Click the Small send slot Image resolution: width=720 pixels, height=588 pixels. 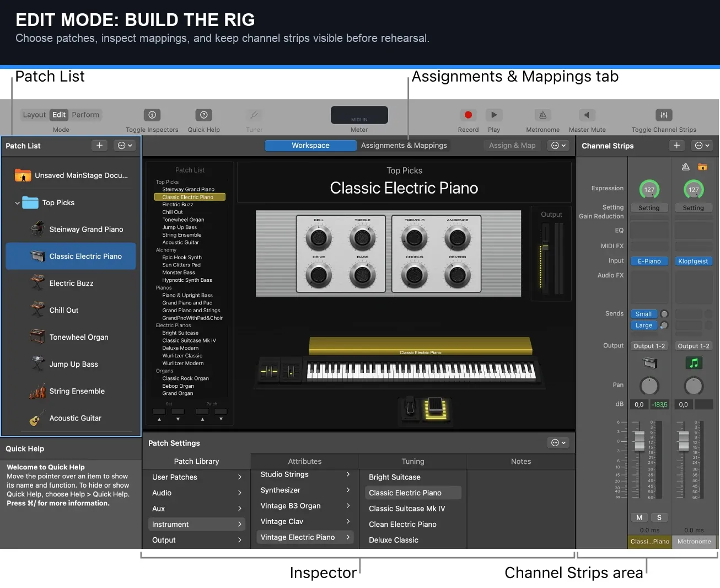[x=643, y=314]
